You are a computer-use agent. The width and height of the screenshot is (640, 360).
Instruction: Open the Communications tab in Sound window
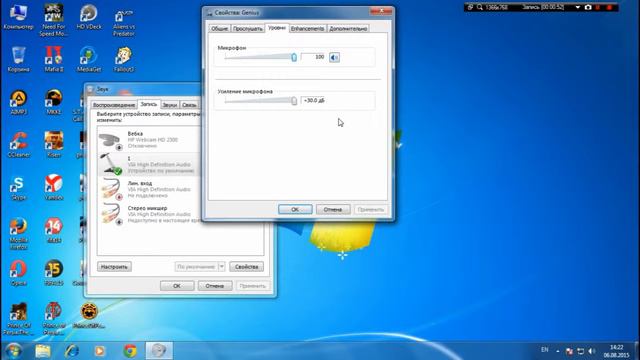[x=189, y=105]
